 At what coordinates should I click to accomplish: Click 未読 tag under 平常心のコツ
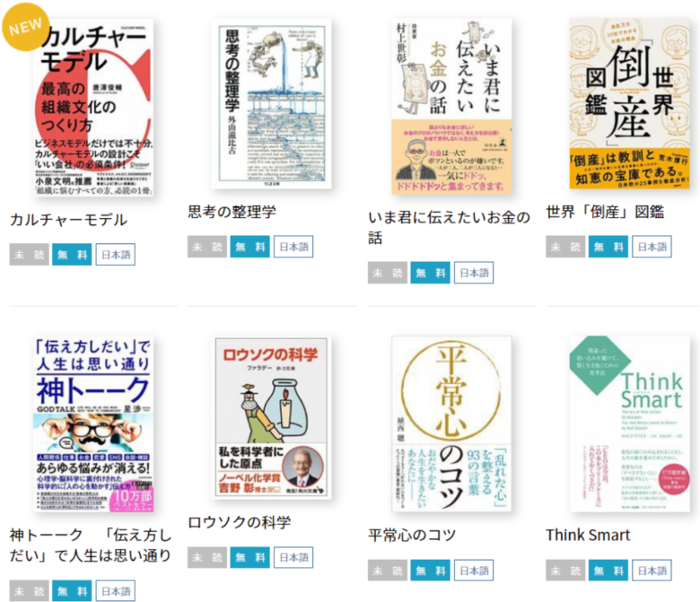[388, 571]
